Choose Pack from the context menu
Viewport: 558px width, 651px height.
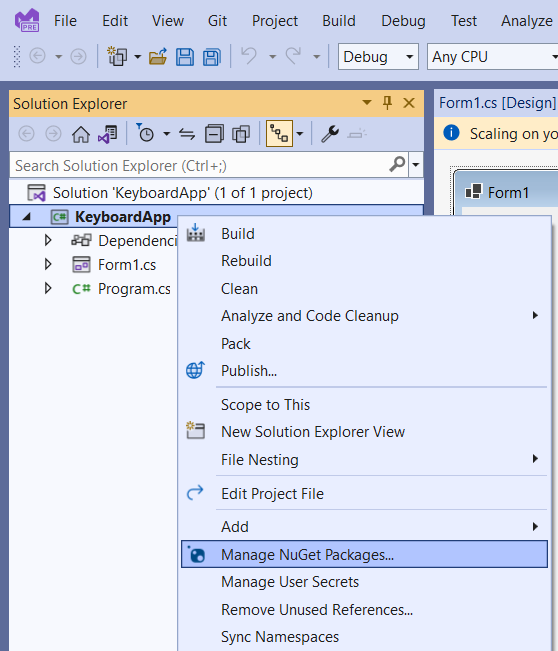(x=365, y=343)
